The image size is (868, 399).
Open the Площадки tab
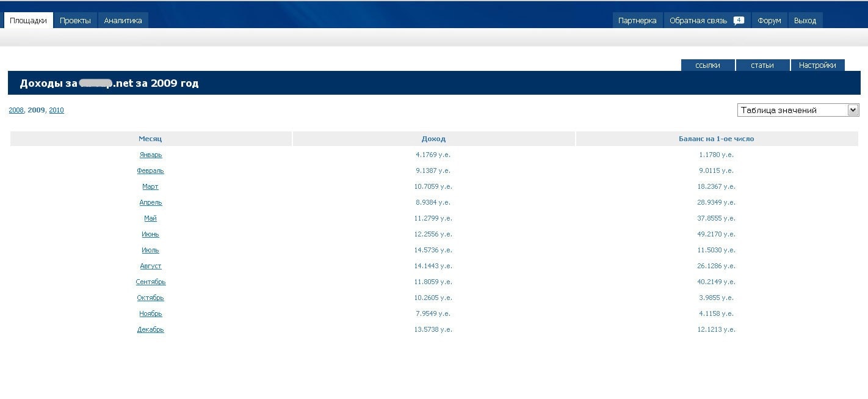point(28,20)
